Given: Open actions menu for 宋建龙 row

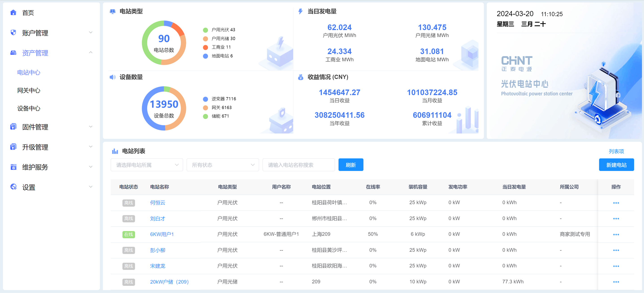Looking at the screenshot, I should 616,266.
